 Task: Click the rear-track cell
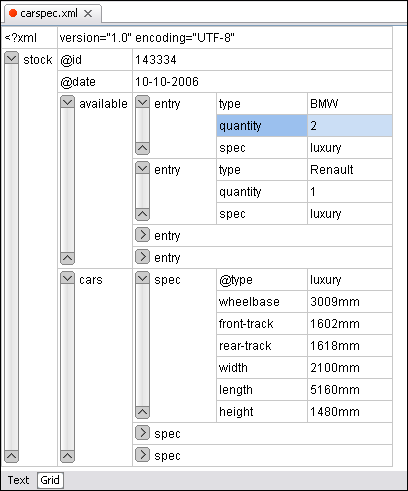click(x=262, y=346)
